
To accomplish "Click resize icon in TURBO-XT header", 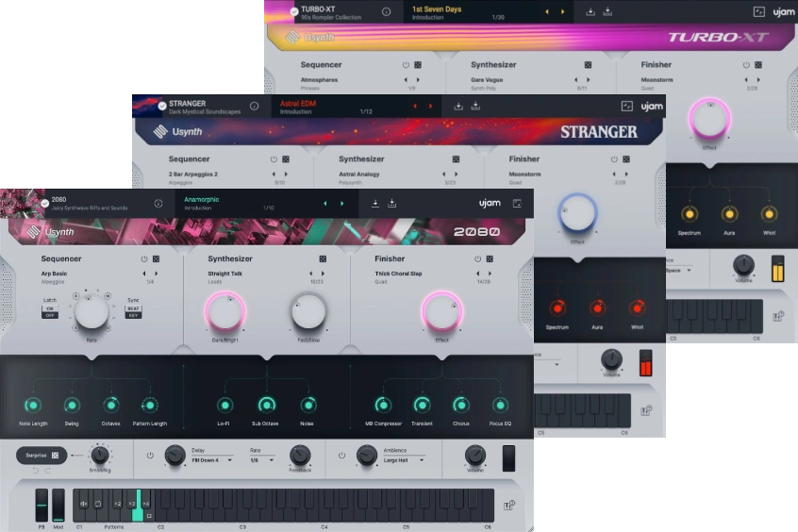I will coord(758,11).
